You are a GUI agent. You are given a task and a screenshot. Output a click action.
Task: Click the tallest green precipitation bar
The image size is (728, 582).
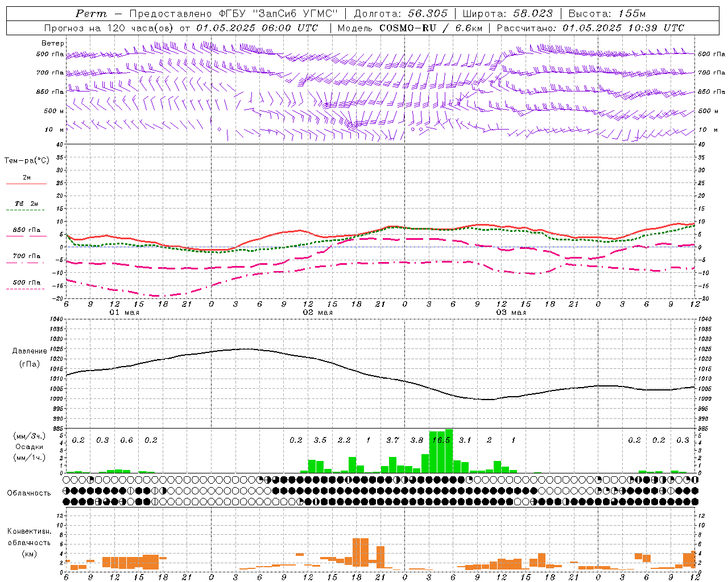click(x=449, y=451)
